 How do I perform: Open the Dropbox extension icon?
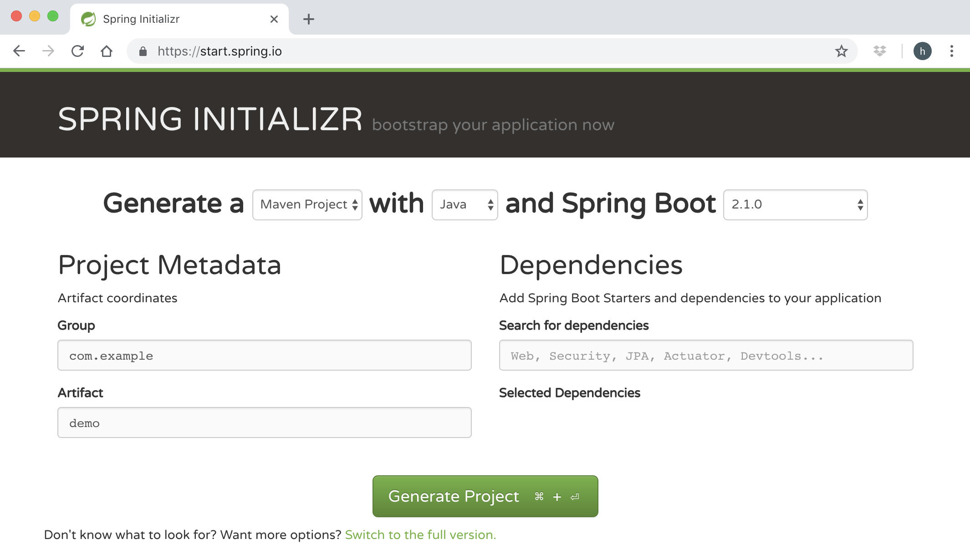coord(879,51)
